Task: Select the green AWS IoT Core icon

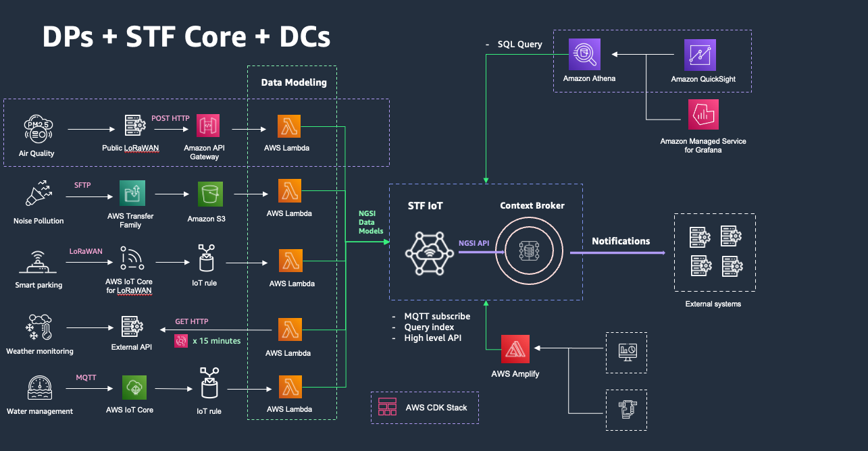Action: tap(134, 388)
